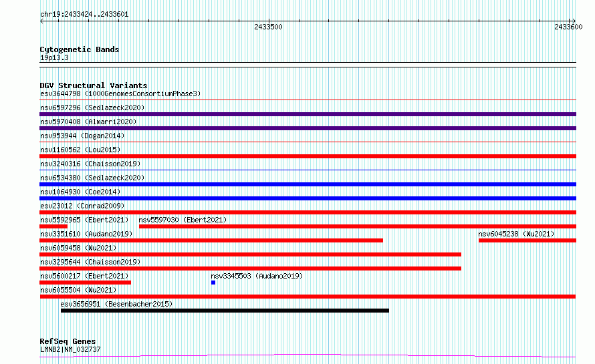
Task: Open variant nsv6059458 (Wu2021) label
Action: [x=78, y=248]
